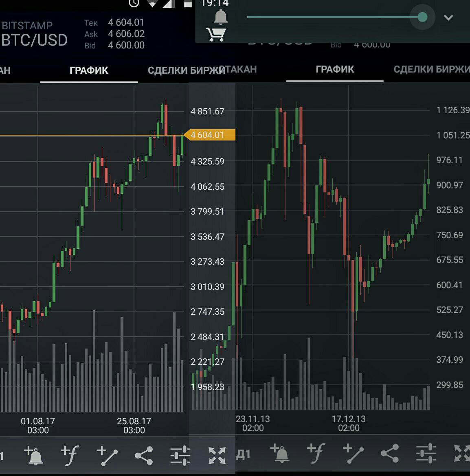Click the shopping cart icon
Screen dimensions: 470x476
[215, 34]
